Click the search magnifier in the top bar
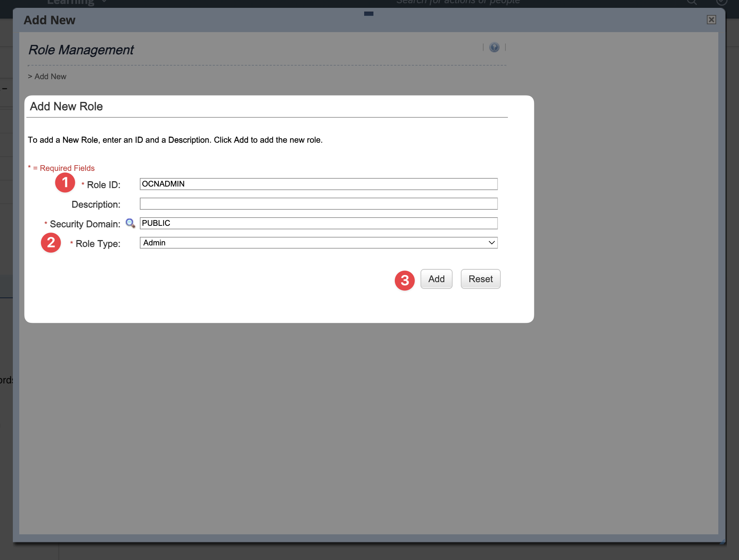Screen dimensions: 739x560 692,2
